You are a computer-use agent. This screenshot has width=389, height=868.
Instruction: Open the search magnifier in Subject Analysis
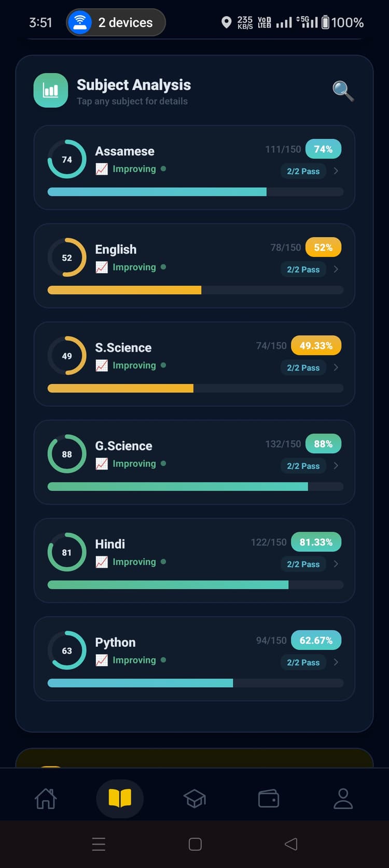coord(343,91)
